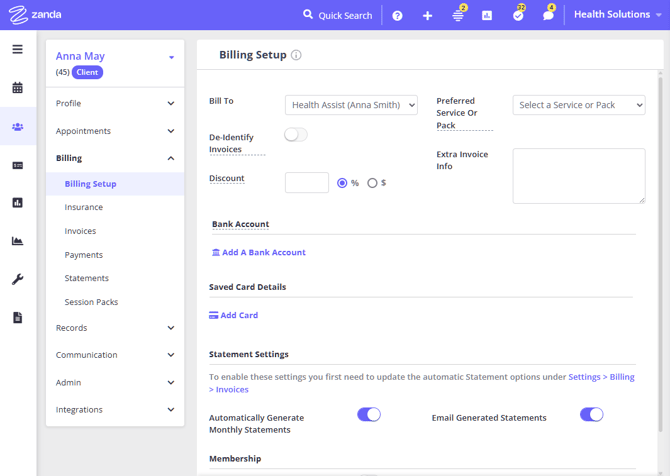
Task: Click the plus add new icon
Action: pyautogui.click(x=427, y=16)
